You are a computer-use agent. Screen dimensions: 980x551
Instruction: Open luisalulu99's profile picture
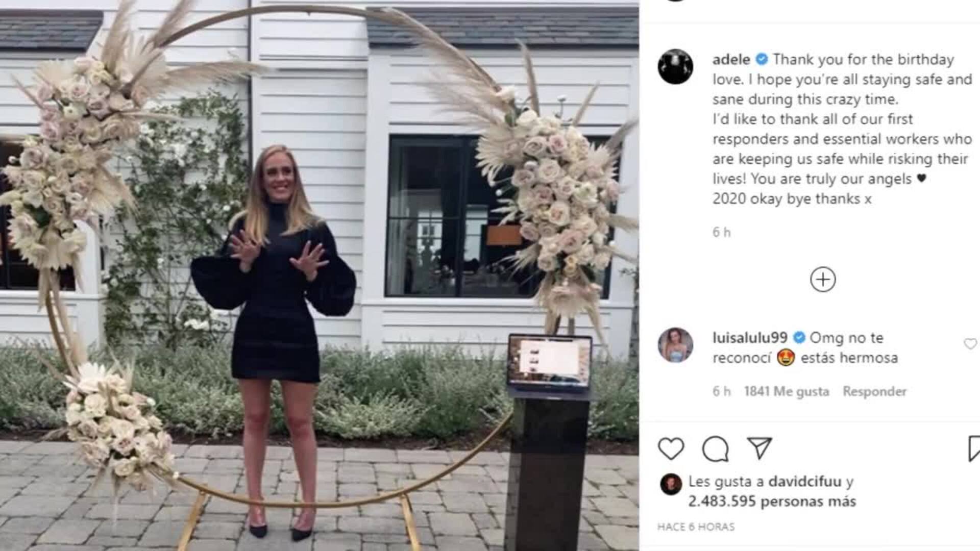[x=675, y=345]
